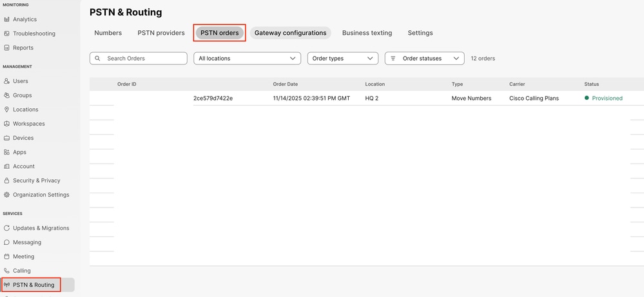
Task: Open the Settings tab
Action: click(x=420, y=33)
